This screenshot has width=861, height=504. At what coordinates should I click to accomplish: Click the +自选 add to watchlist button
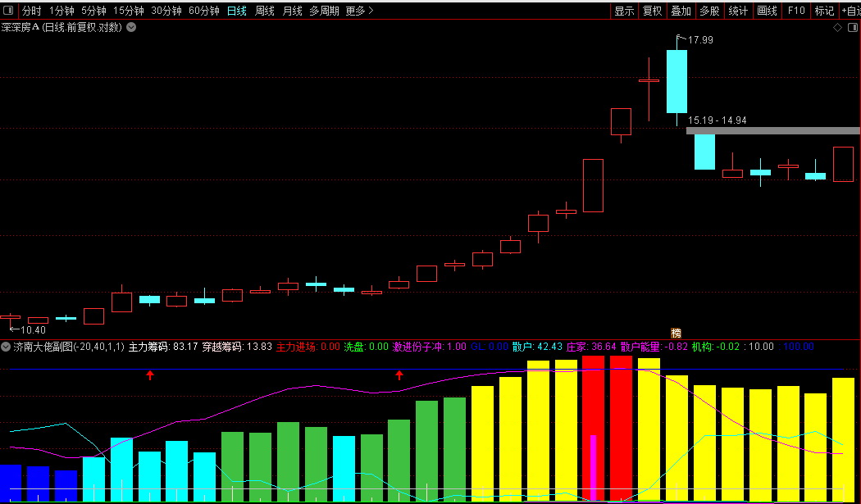pyautogui.click(x=850, y=11)
